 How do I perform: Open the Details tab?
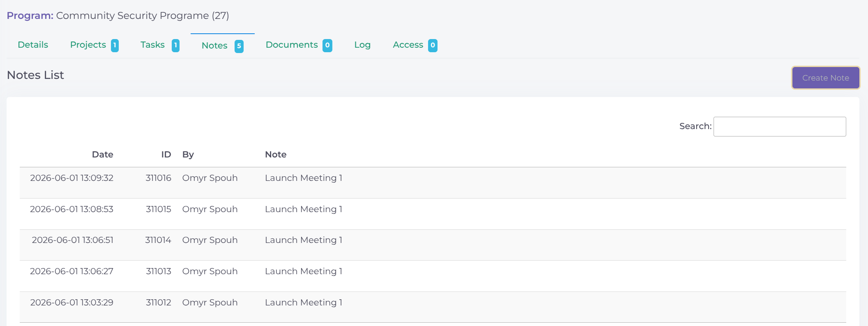point(33,45)
